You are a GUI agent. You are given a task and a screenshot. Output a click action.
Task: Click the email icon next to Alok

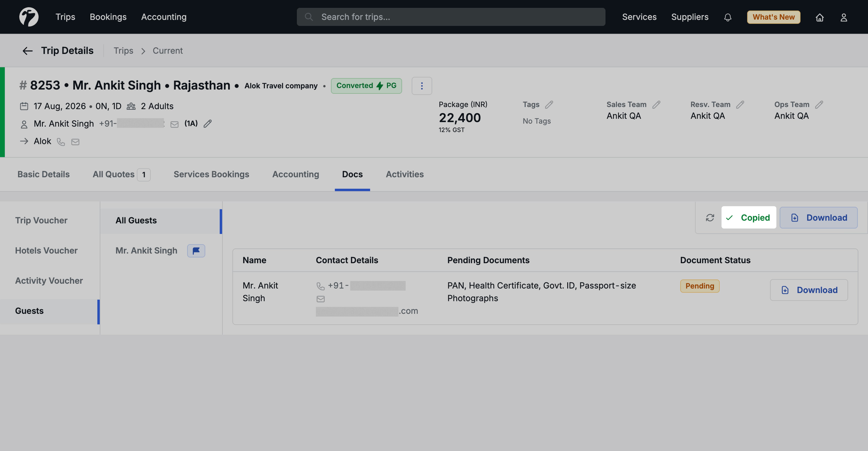point(75,142)
